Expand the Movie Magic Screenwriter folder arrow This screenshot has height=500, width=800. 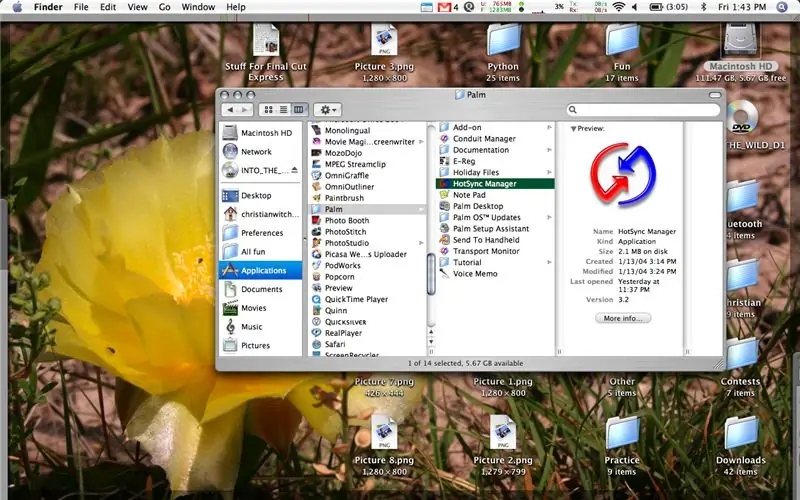421,142
